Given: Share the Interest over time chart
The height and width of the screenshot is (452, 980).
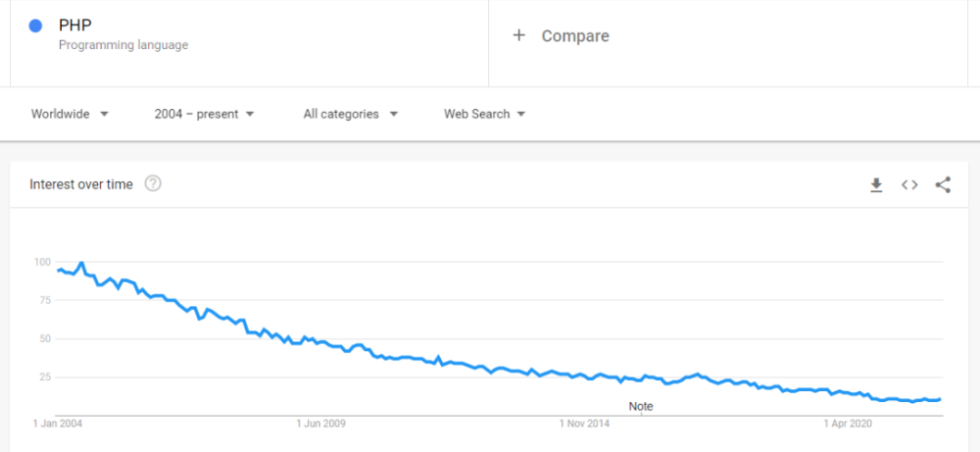Looking at the screenshot, I should point(943,184).
